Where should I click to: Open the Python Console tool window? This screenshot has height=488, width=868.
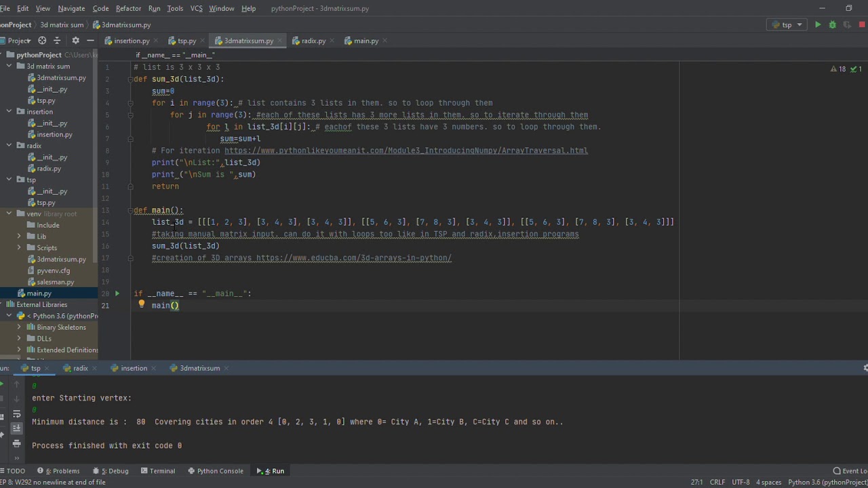tap(216, 471)
